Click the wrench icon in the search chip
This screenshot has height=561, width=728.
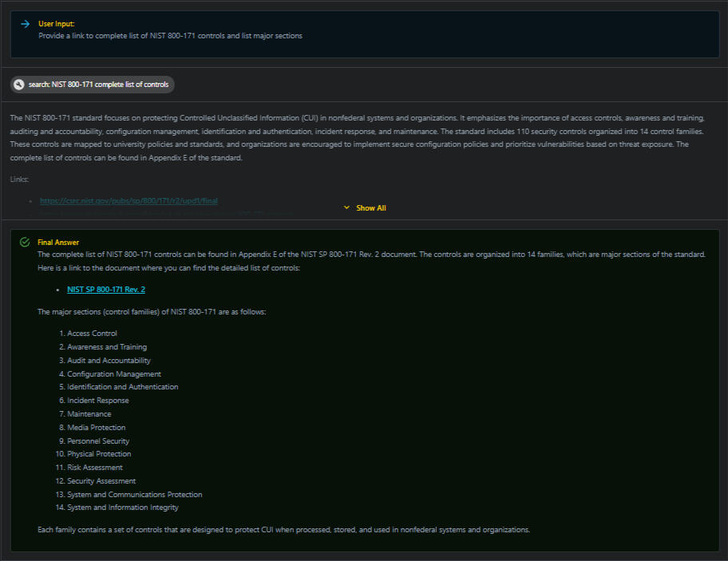19,85
